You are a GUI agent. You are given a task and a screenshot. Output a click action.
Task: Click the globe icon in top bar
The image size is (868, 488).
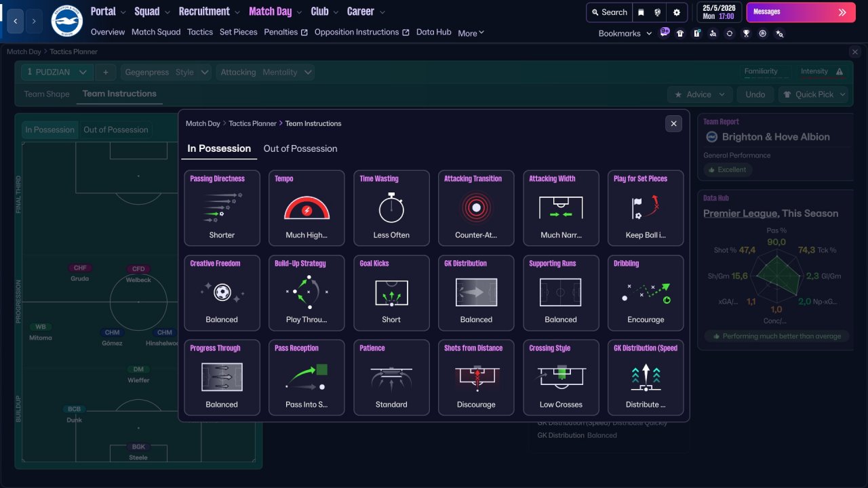(658, 12)
